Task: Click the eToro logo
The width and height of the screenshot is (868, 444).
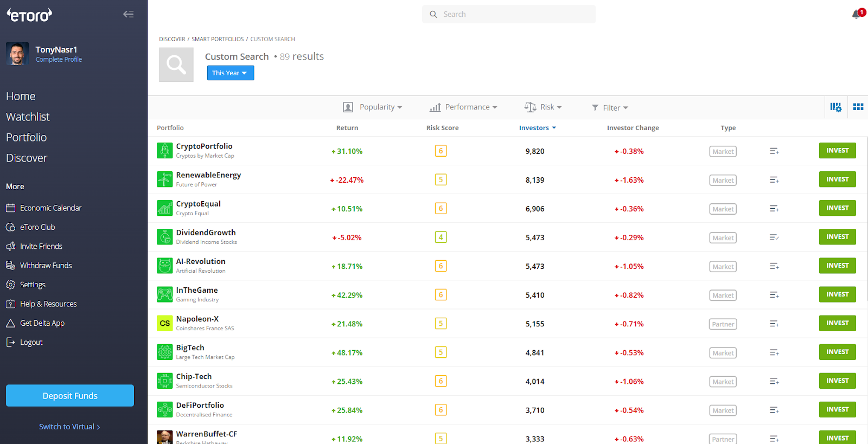Action: click(29, 15)
